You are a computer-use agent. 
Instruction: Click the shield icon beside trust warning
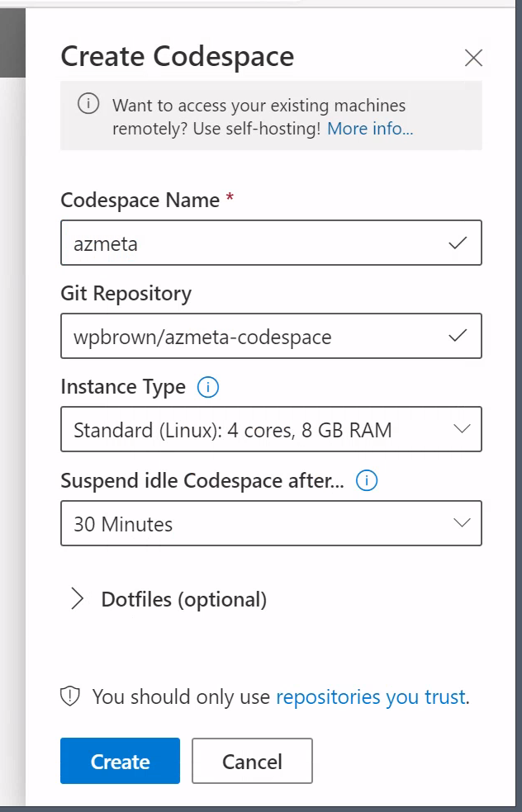click(x=71, y=696)
